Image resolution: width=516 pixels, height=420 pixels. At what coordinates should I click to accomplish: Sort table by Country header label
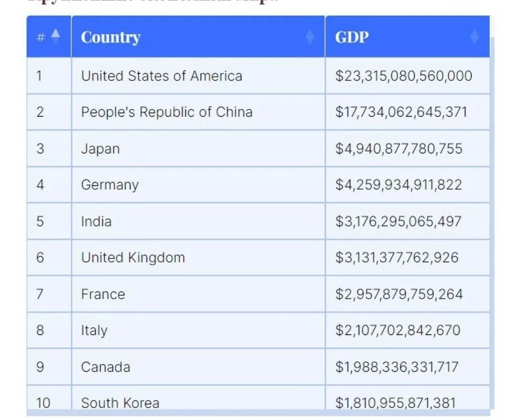point(111,37)
